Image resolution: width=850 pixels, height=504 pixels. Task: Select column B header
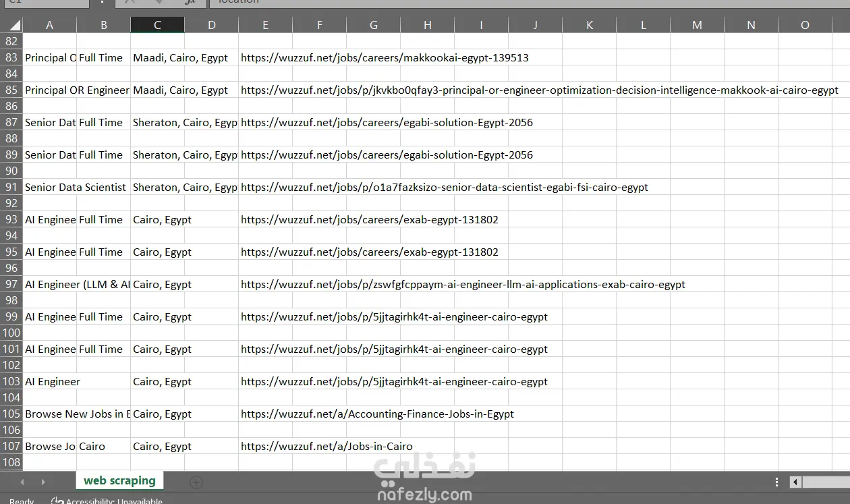103,25
